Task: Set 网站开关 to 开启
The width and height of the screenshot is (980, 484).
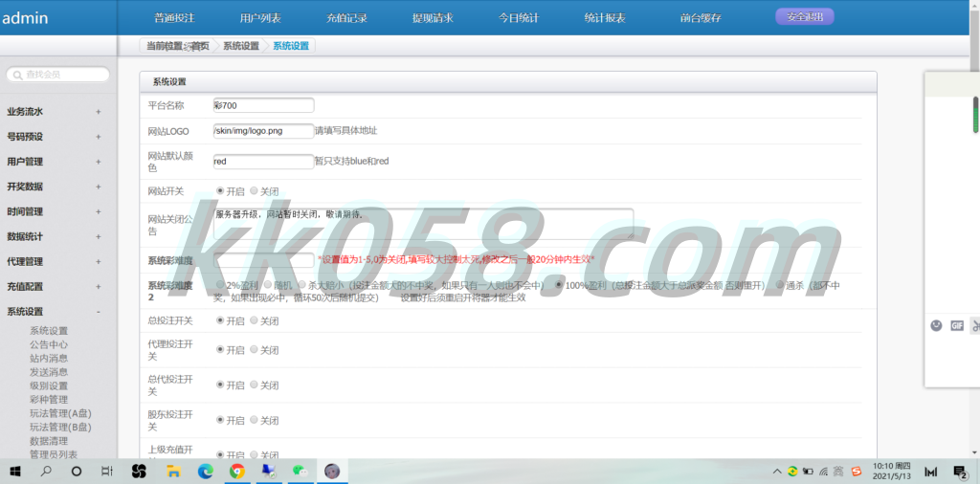Action: [220, 191]
